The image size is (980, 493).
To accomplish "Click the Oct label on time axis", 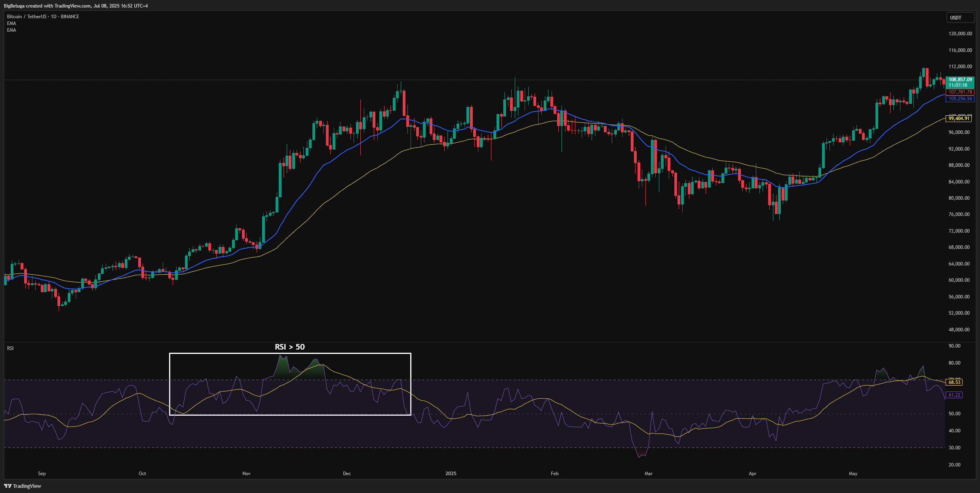I will click(143, 474).
